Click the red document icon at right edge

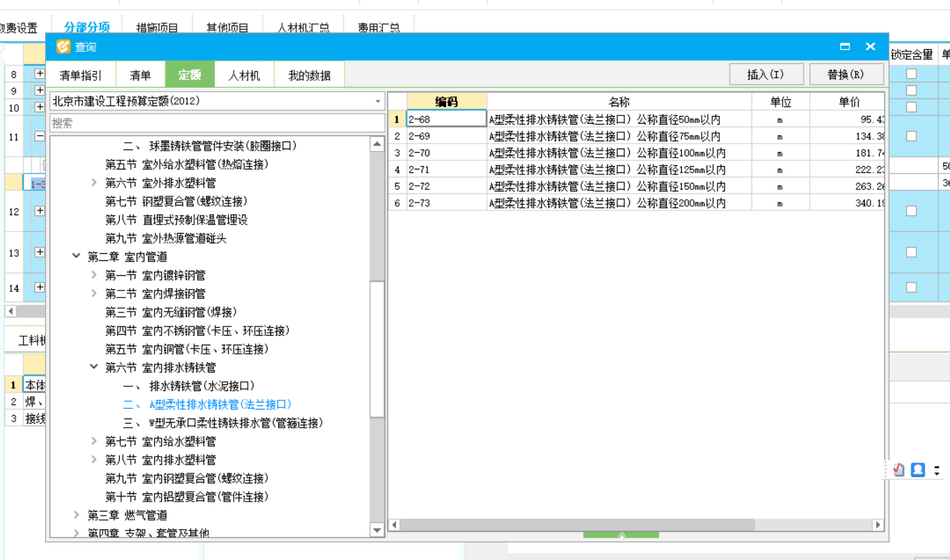[899, 469]
